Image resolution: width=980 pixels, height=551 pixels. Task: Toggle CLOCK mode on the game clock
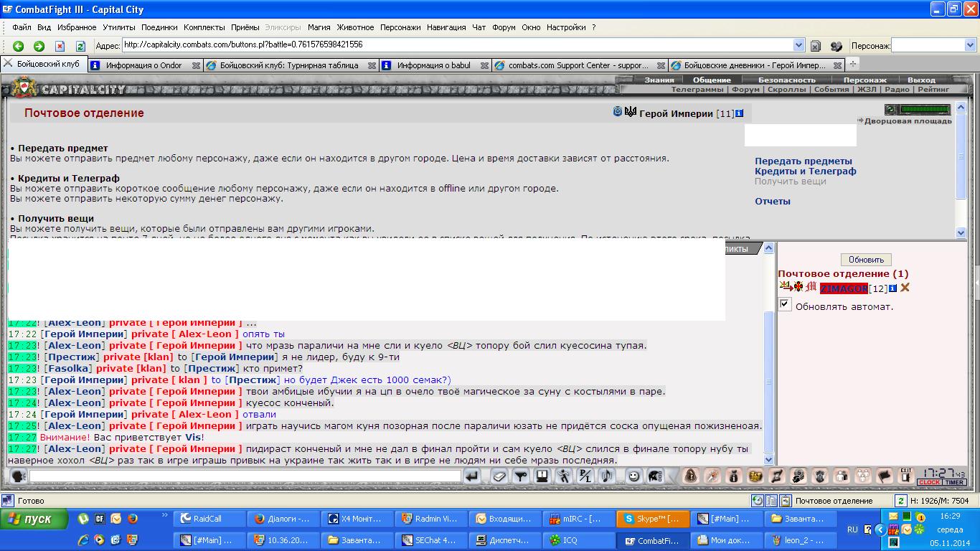929,483
